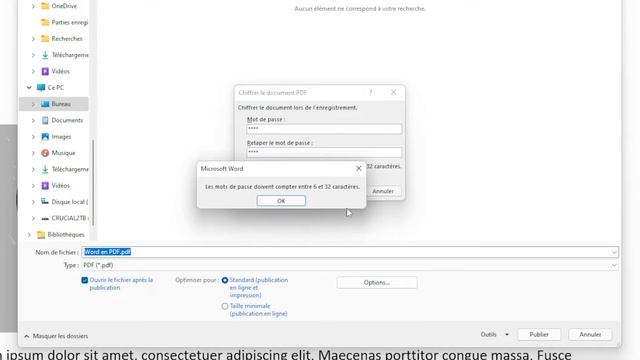
Task: Select the lower Vidéos icon under Ce PC
Action: [45, 186]
